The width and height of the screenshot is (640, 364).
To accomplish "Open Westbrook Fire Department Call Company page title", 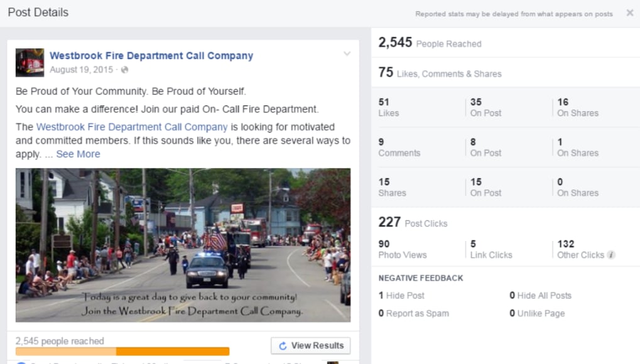I will pyautogui.click(x=151, y=55).
